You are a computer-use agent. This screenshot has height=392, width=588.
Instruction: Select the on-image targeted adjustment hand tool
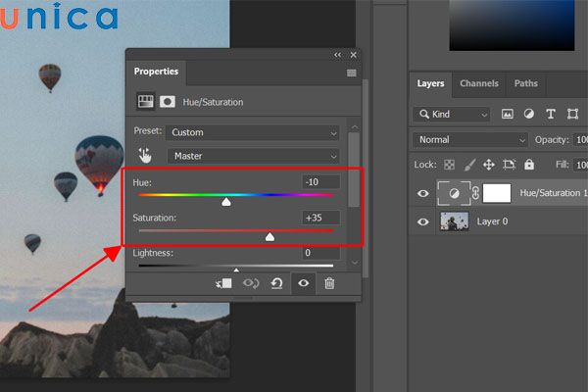[146, 155]
